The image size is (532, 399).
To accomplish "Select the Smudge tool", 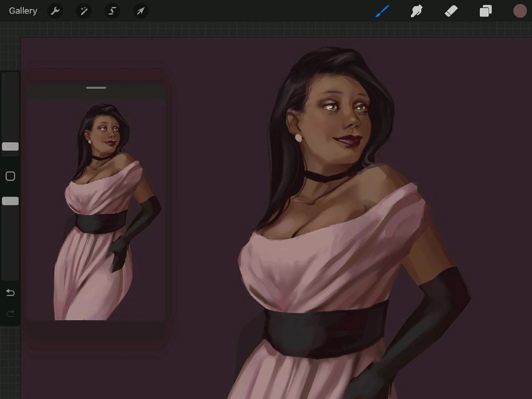I will (x=417, y=11).
